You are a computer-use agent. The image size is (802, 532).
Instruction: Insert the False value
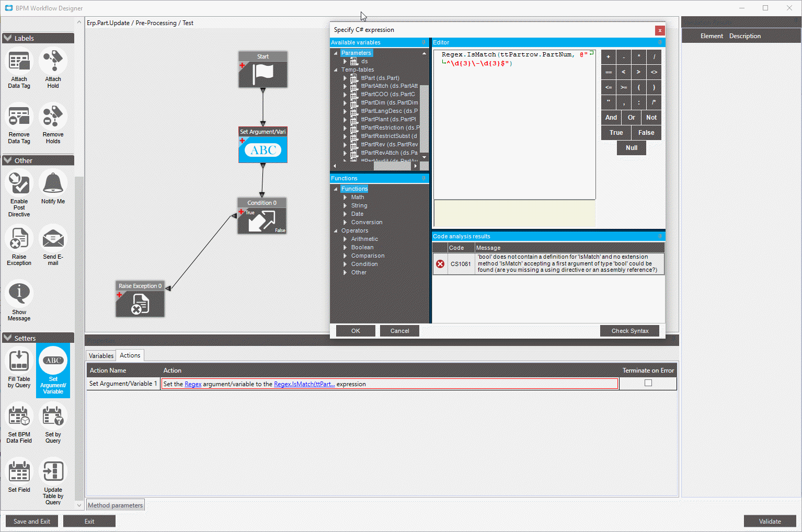(647, 133)
